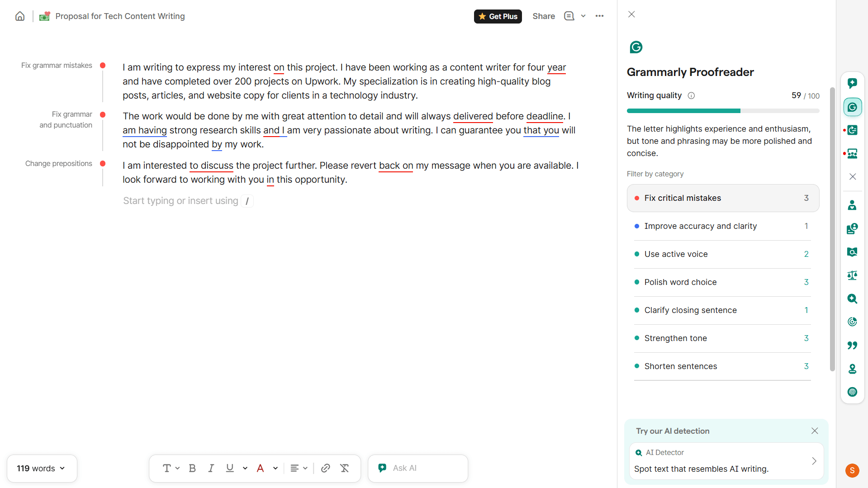The height and width of the screenshot is (488, 868).
Task: Click the proofreader panel scrollbar
Action: click(832, 229)
